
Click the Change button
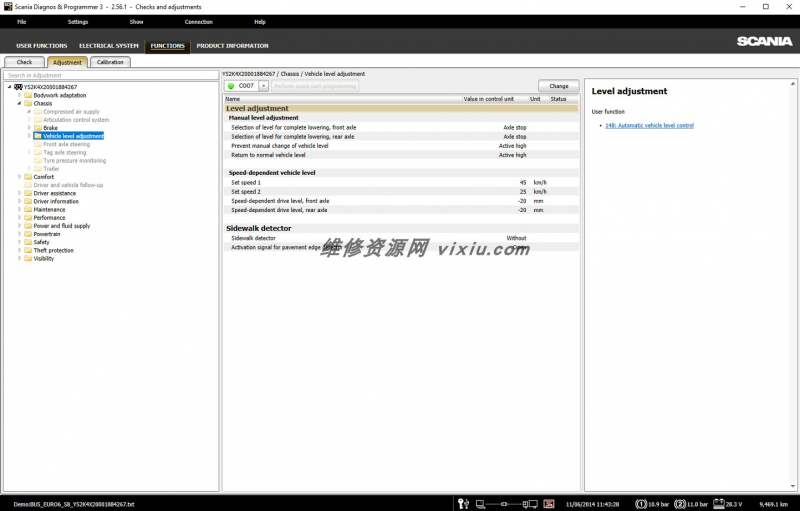click(559, 86)
